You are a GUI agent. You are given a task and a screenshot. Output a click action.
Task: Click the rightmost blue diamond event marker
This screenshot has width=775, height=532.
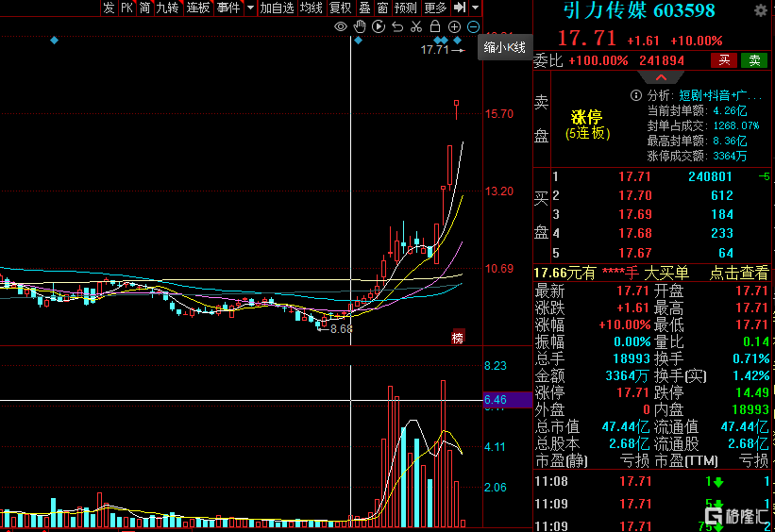pos(458,40)
